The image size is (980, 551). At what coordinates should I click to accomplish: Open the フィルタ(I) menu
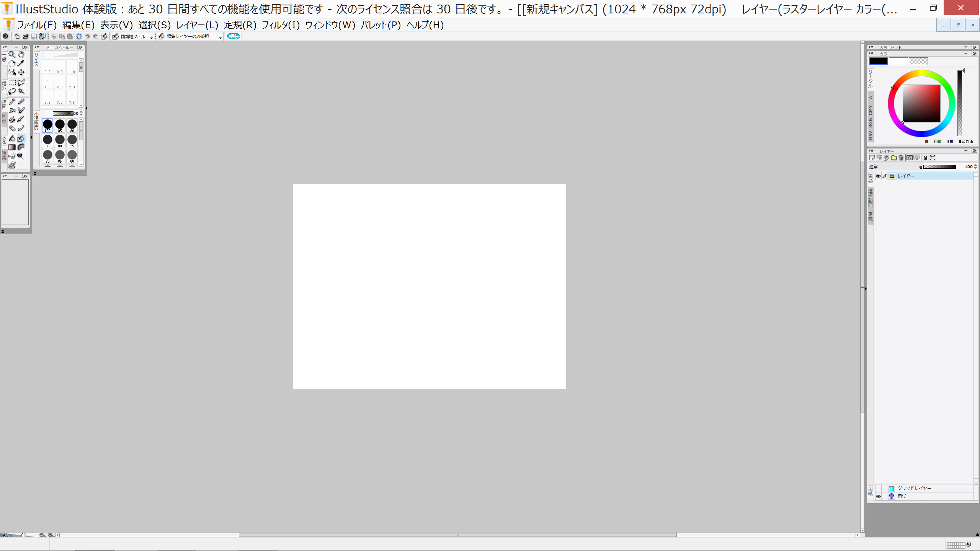[x=281, y=25]
